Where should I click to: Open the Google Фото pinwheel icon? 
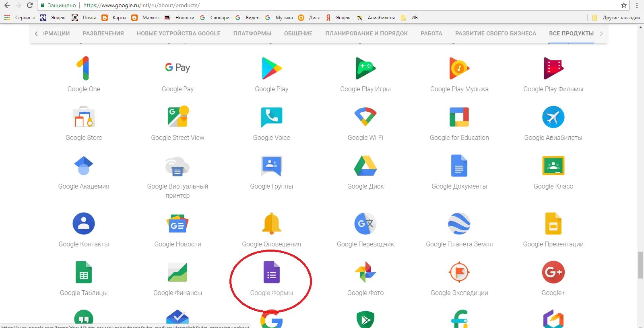click(x=365, y=272)
